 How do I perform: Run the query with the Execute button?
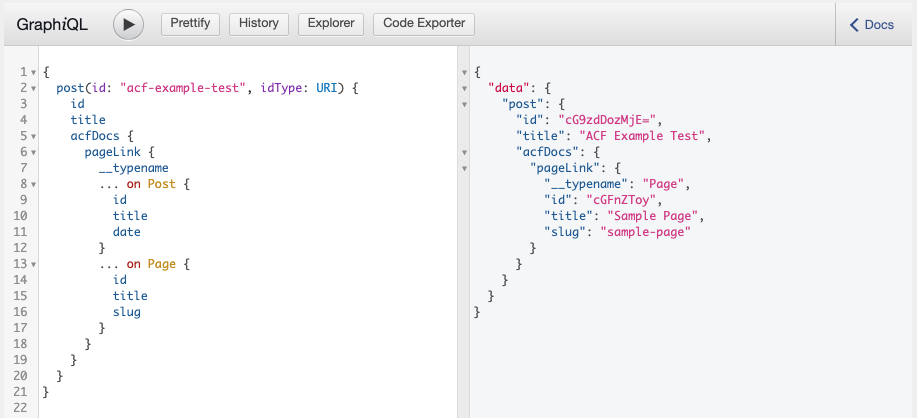point(128,24)
